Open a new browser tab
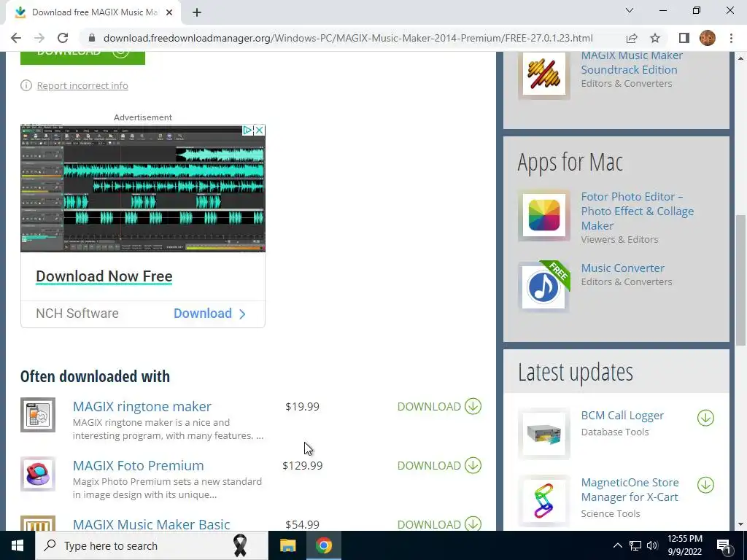Screen dimensions: 747x560 point(197,12)
